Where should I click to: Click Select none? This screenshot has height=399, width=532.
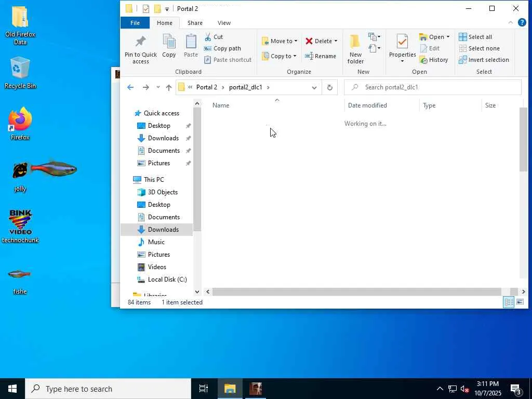pos(479,48)
